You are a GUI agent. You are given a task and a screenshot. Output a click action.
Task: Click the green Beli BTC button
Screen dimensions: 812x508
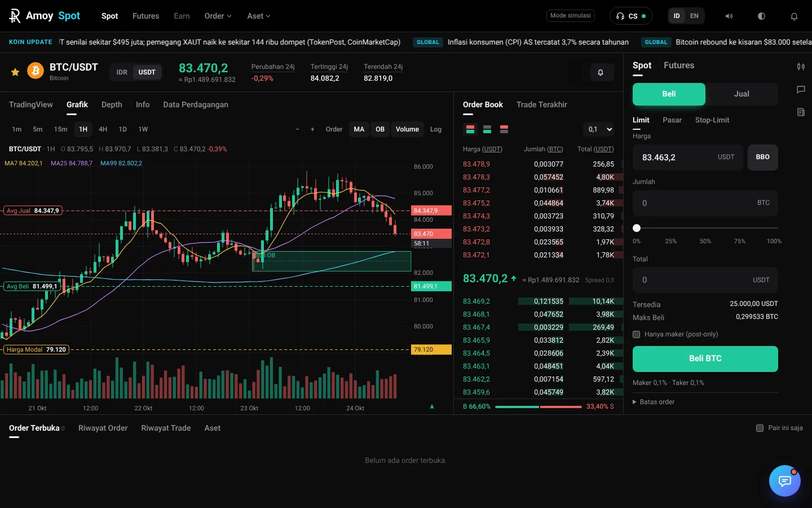[705, 359]
